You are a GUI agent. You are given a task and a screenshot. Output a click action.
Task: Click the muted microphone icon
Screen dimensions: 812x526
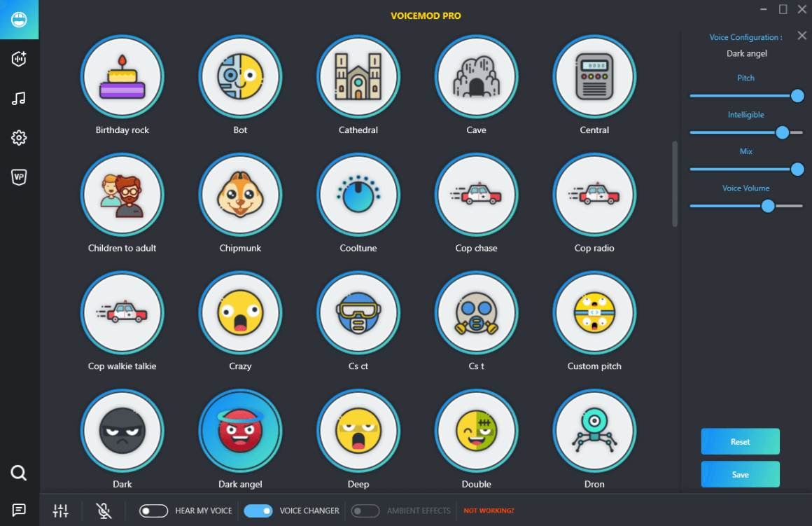pyautogui.click(x=104, y=511)
